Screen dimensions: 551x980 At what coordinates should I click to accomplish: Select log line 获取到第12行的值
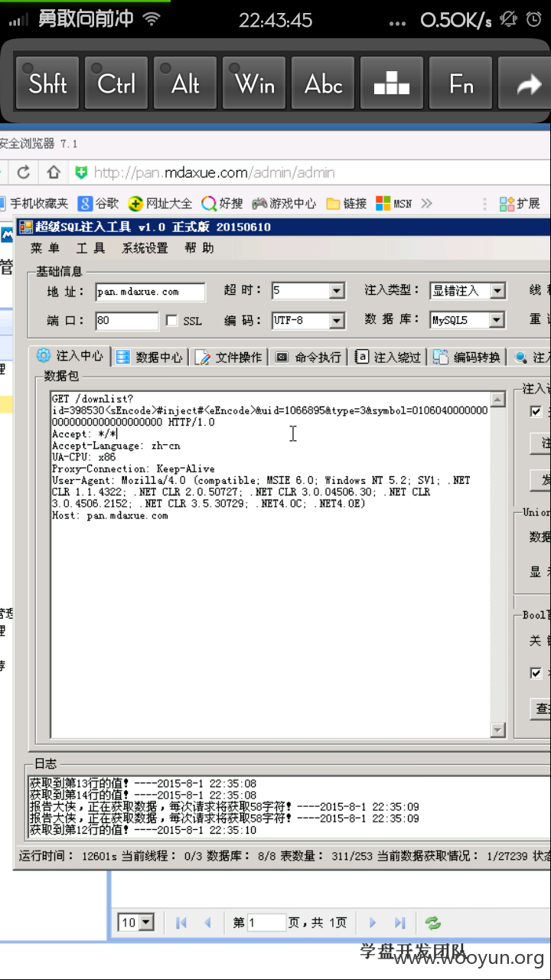pos(142,830)
